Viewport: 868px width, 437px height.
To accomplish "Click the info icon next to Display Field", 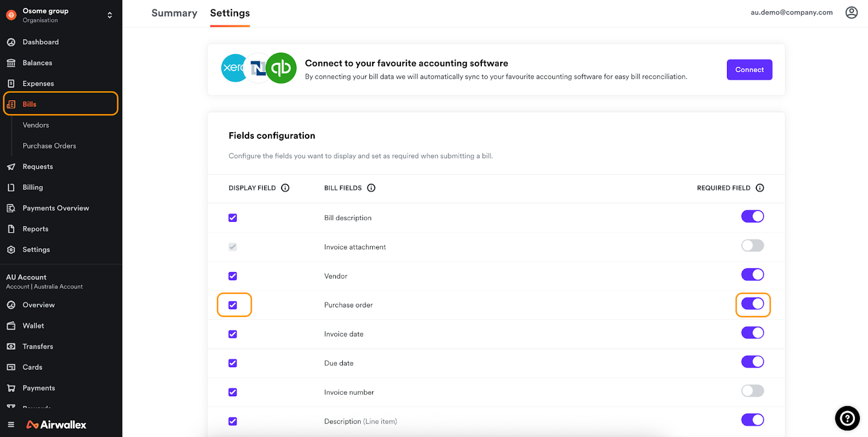I will (x=285, y=188).
